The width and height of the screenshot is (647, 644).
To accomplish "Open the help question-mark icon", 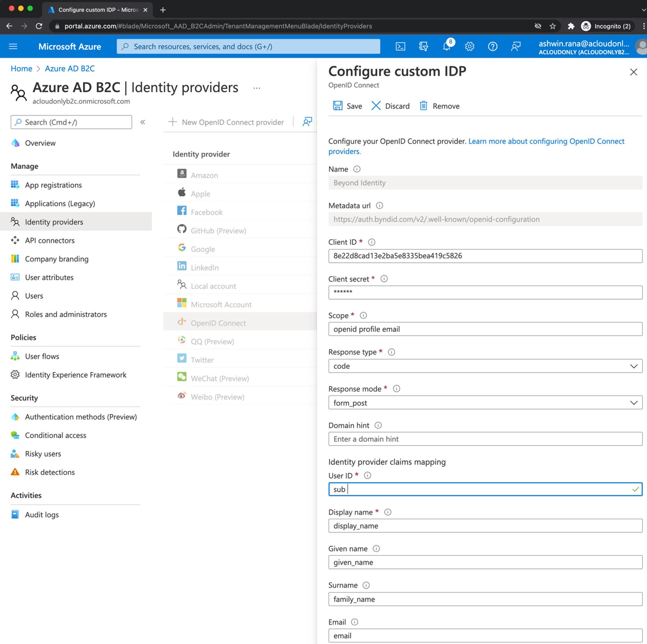I will (x=492, y=46).
